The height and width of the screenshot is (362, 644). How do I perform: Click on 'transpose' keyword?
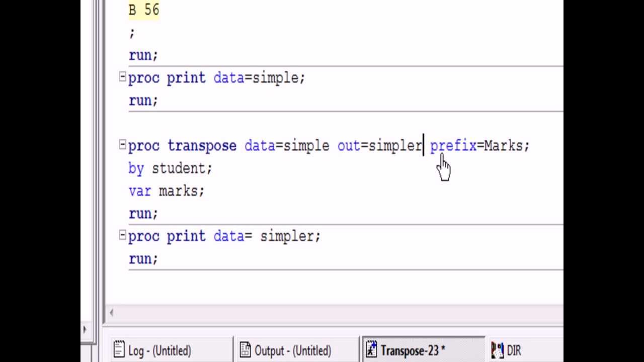tap(202, 146)
